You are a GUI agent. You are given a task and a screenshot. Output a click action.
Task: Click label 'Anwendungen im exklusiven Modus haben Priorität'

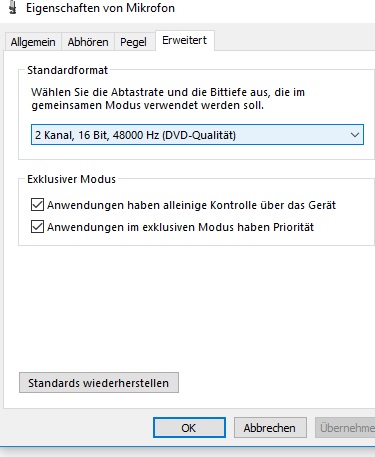[180, 227]
